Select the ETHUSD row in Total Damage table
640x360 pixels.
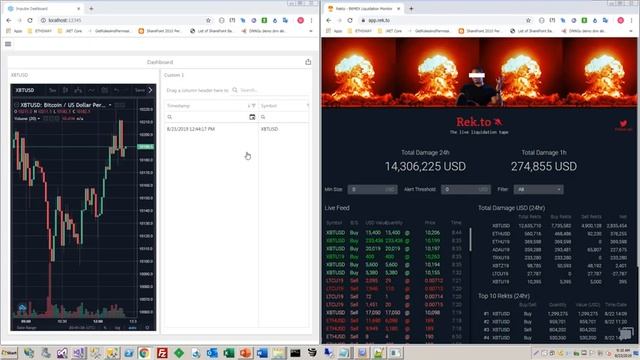[559, 234]
